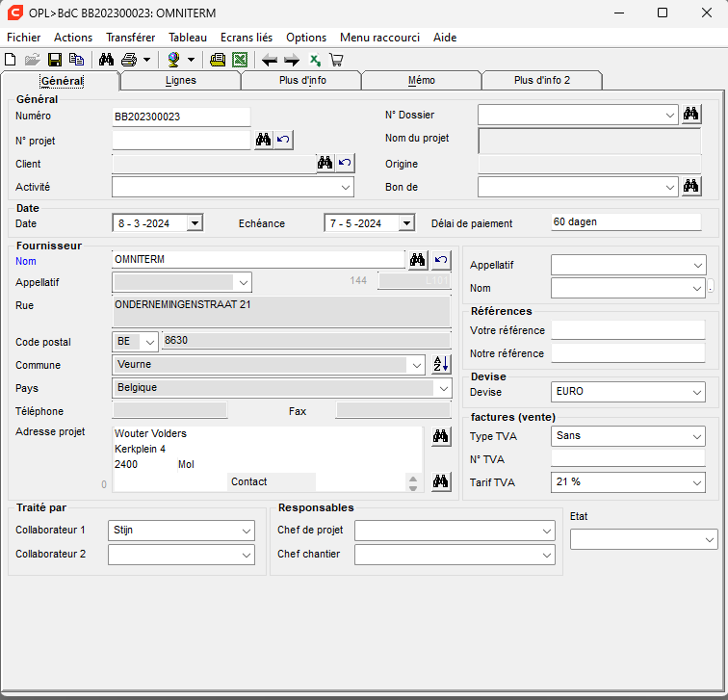The height and width of the screenshot is (700, 728).
Task: Click the Fournisseur Nom field OMNITERM
Action: 258,259
